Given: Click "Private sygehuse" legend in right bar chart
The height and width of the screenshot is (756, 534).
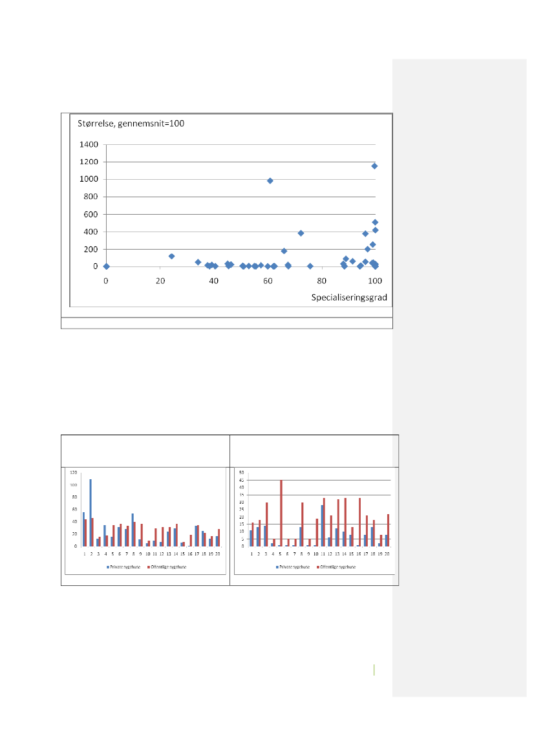Looking at the screenshot, I should (x=294, y=567).
